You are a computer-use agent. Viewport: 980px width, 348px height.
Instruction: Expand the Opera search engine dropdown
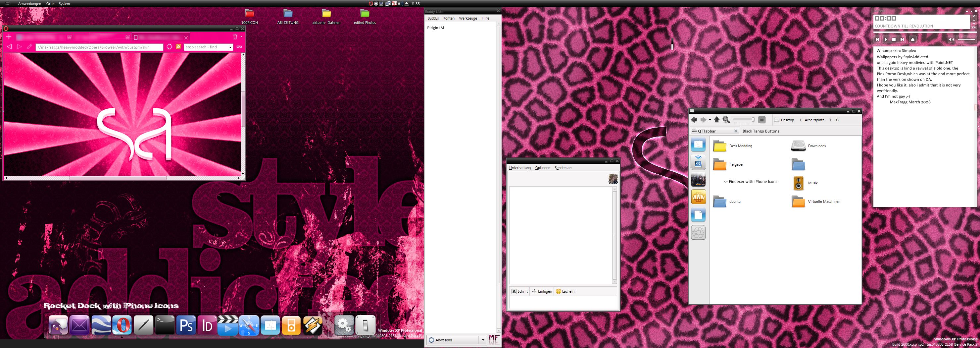(x=230, y=47)
